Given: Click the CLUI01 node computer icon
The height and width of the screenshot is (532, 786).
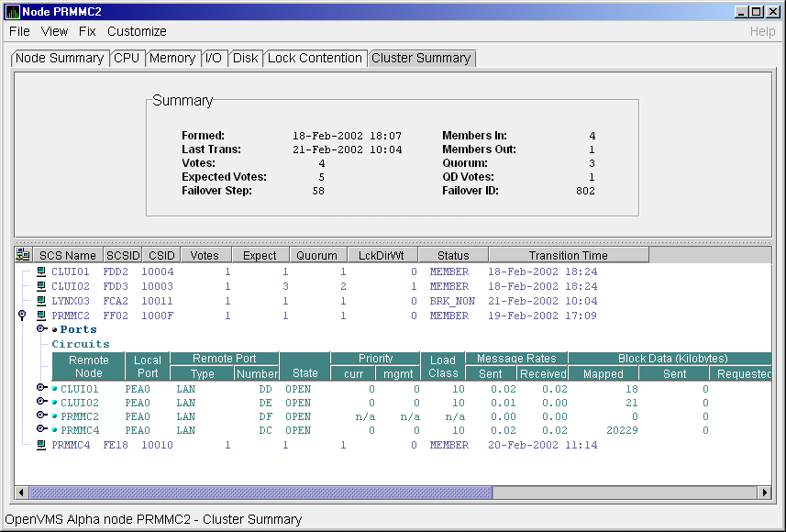Looking at the screenshot, I should [41, 272].
